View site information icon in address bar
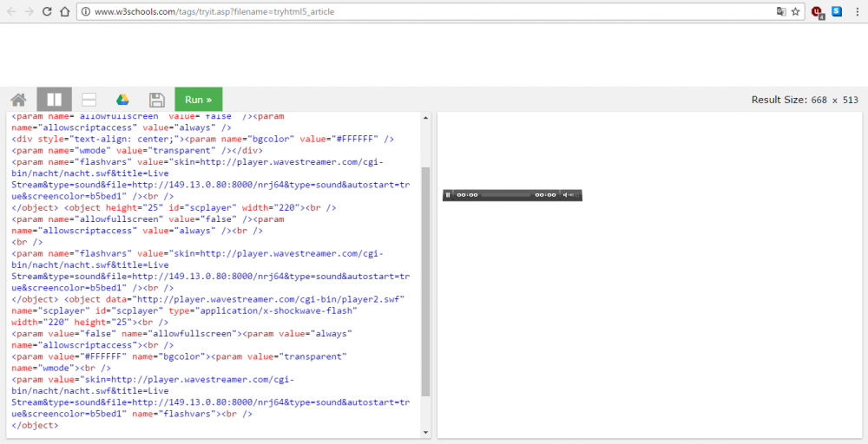Image resolution: width=868 pixels, height=444 pixels. (85, 11)
